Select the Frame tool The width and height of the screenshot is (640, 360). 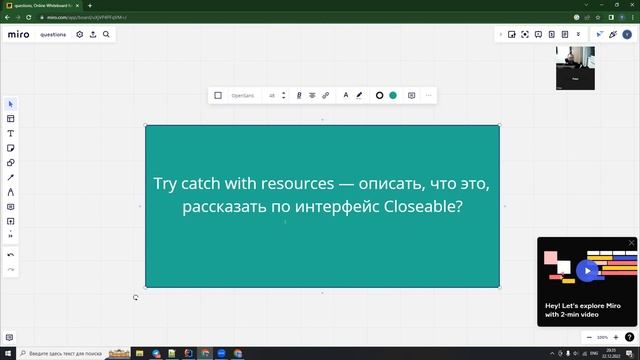[11, 222]
